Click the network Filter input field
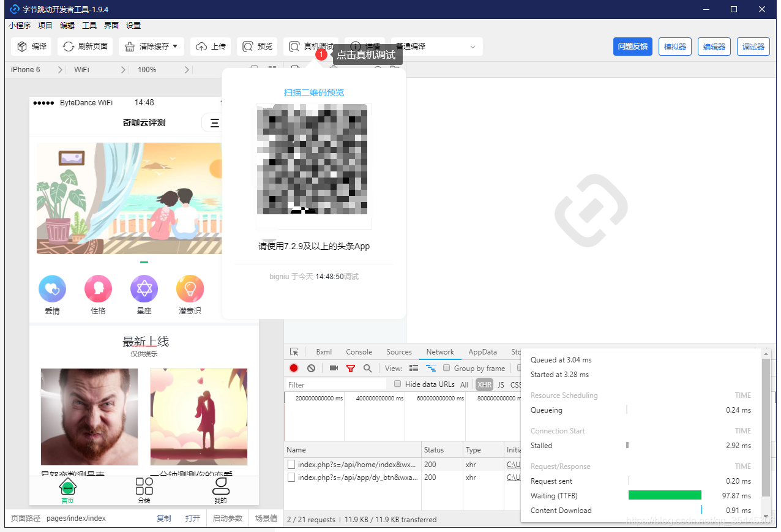 click(336, 384)
